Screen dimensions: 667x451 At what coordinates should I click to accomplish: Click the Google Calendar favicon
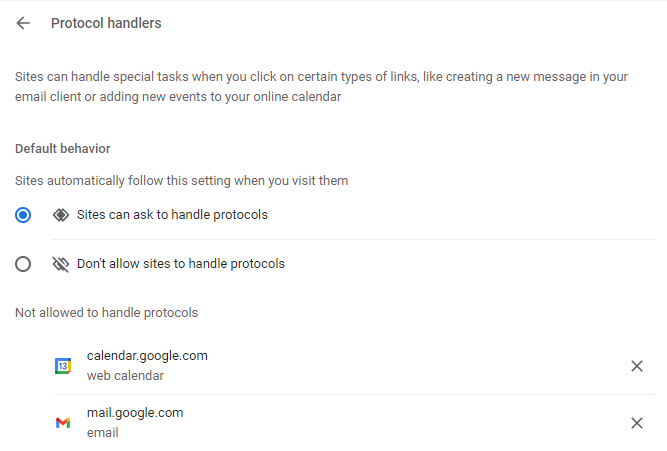[x=62, y=366]
